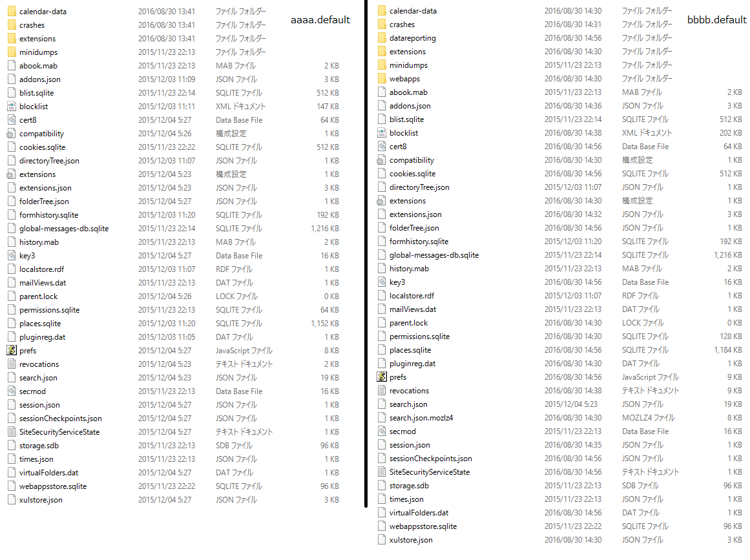750x560 pixels.
Task: Click the key3 database icon in bbbb.default list
Action: (x=381, y=282)
